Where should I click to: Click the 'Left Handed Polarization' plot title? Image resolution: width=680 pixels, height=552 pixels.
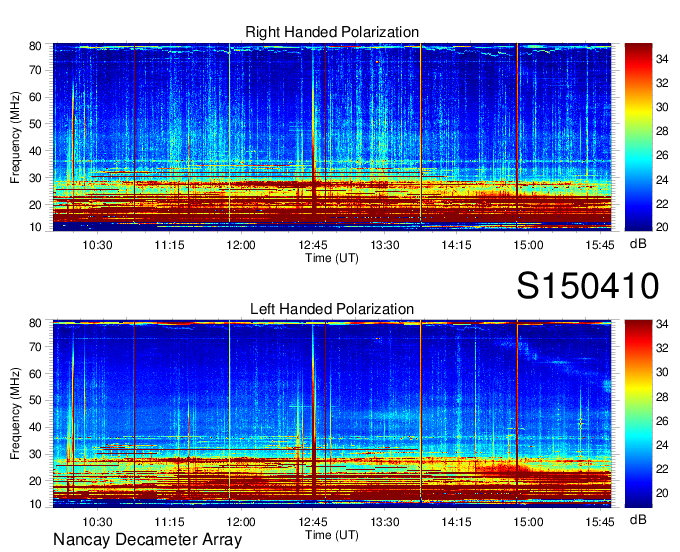coord(332,309)
